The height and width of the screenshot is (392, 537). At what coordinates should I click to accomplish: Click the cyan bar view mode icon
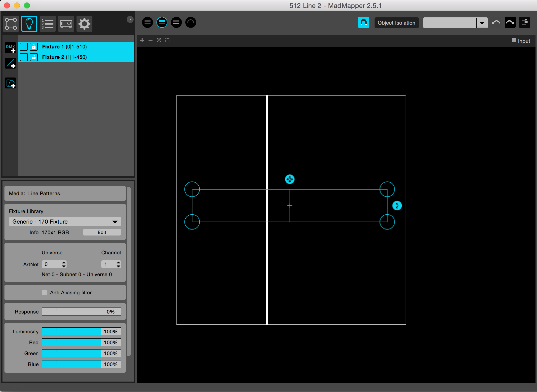tap(176, 23)
